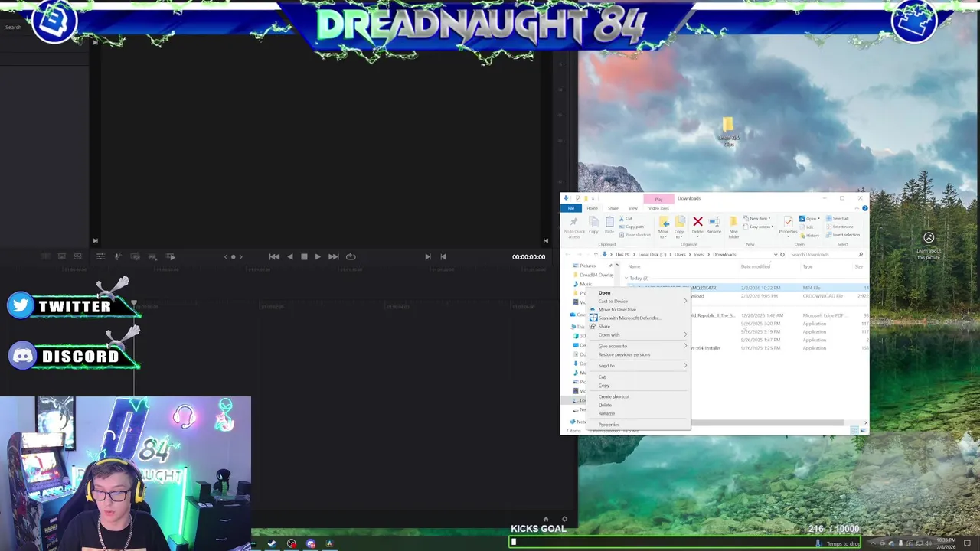Expand Open with submenu
Screen dimensions: 980x551
pos(684,334)
